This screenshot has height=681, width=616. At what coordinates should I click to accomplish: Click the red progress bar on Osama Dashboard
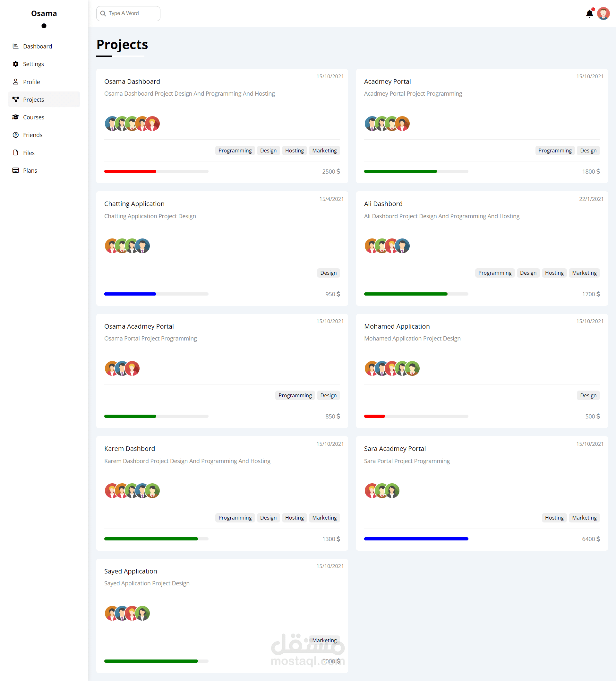tap(130, 172)
